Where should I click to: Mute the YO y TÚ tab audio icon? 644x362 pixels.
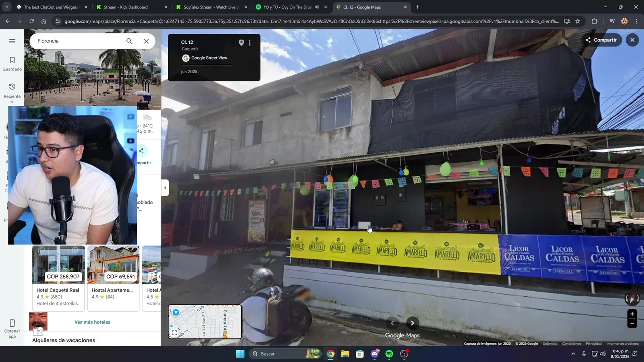coord(317,7)
